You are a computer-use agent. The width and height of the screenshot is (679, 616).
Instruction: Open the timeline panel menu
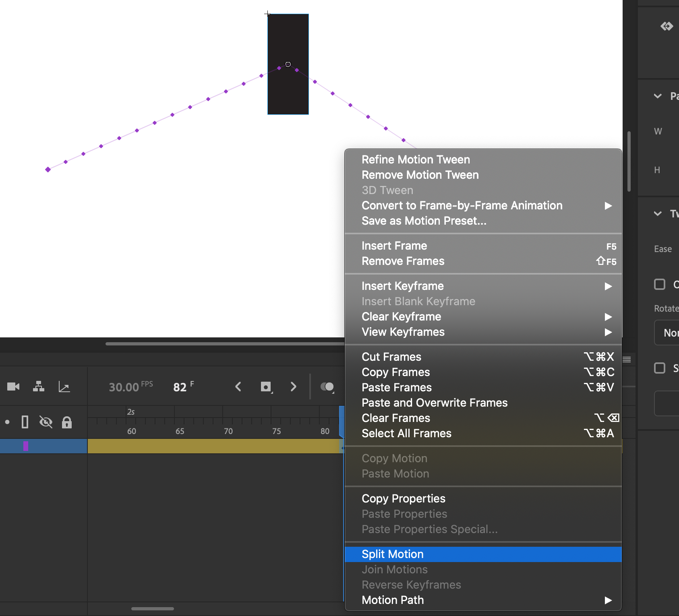coord(627,359)
